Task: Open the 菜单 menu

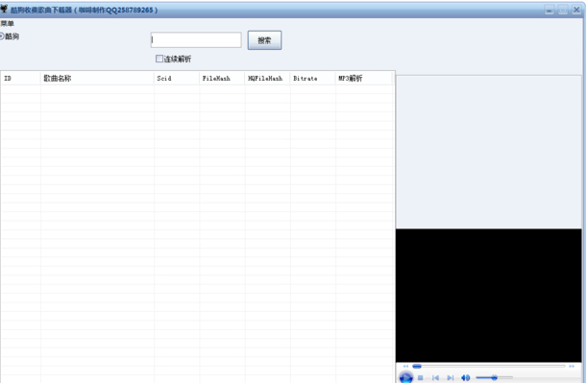Action: coord(7,24)
